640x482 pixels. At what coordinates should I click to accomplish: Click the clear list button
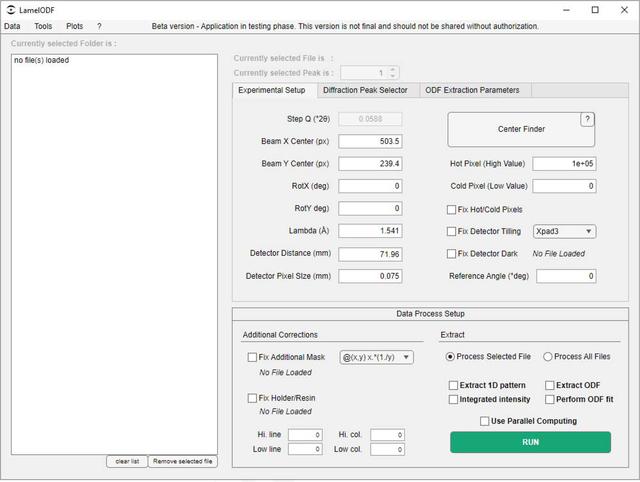(x=127, y=461)
